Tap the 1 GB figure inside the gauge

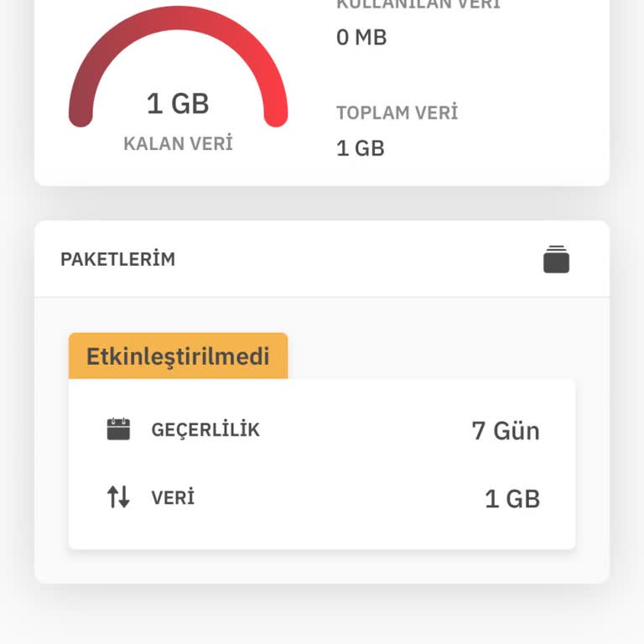[x=178, y=103]
